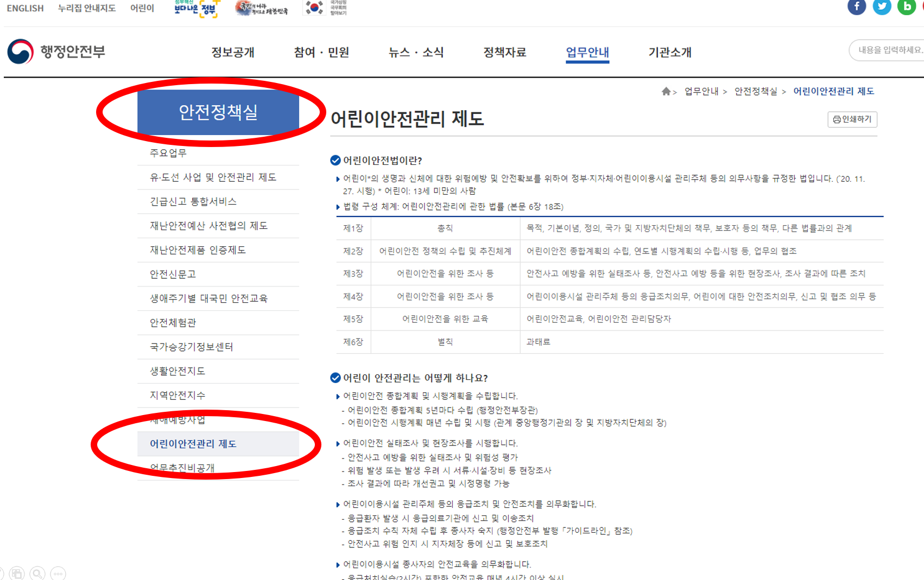Open the 정보공개 menu
Image resolution: width=924 pixels, height=580 pixels.
(233, 52)
